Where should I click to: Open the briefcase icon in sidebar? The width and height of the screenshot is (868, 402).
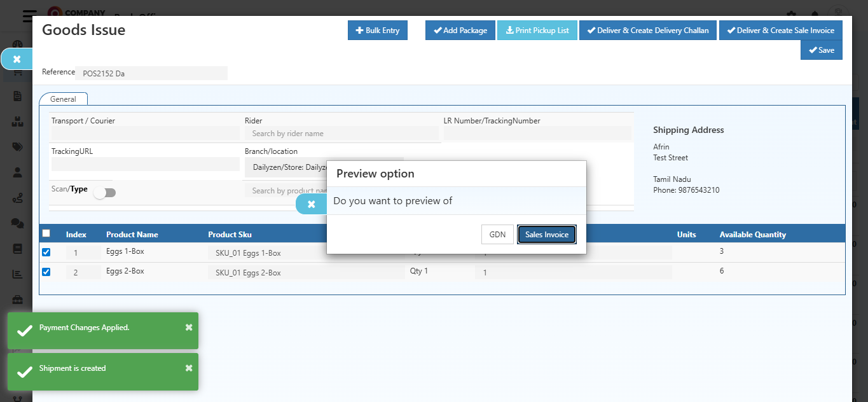point(17,299)
